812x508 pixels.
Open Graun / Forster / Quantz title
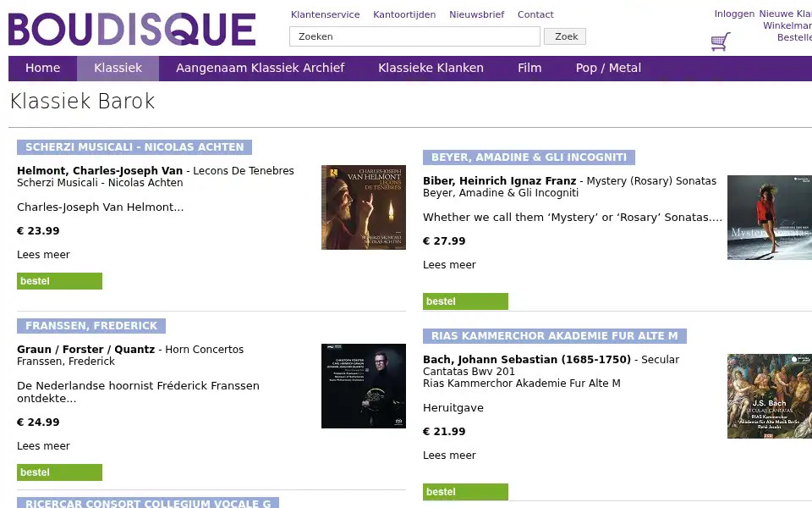(86, 350)
